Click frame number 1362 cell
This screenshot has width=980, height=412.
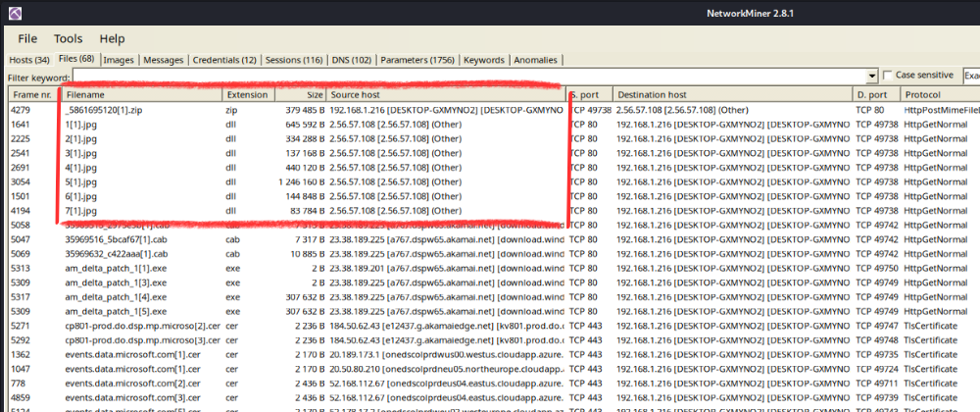click(21, 354)
